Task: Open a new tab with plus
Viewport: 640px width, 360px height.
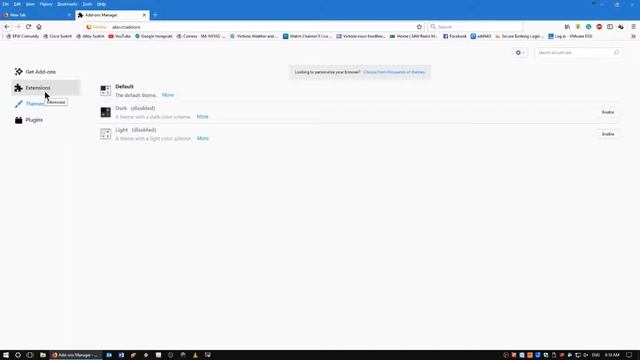Action: pos(155,15)
